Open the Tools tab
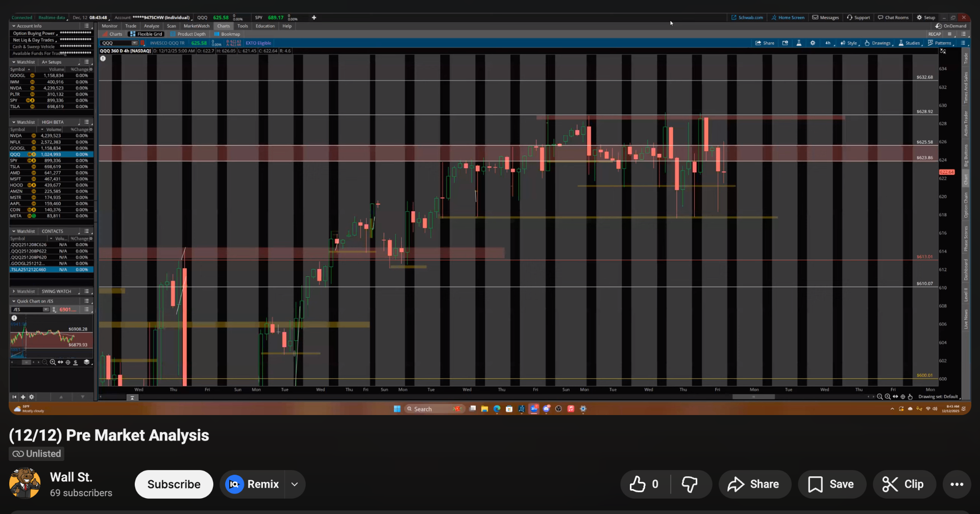 (x=242, y=26)
